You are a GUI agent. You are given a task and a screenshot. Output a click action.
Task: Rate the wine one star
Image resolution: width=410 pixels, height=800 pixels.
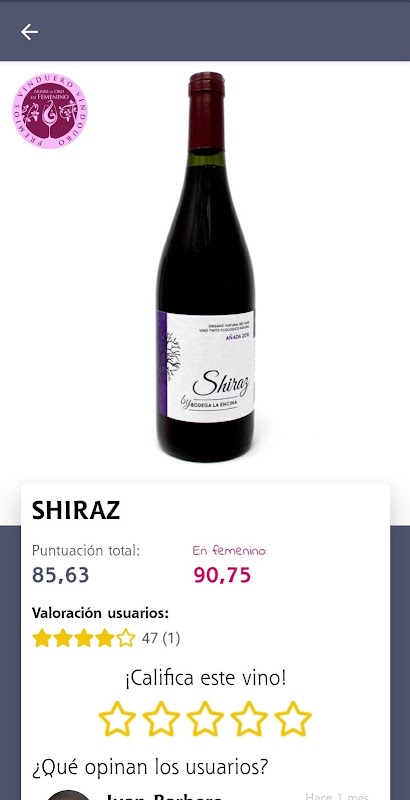point(117,718)
